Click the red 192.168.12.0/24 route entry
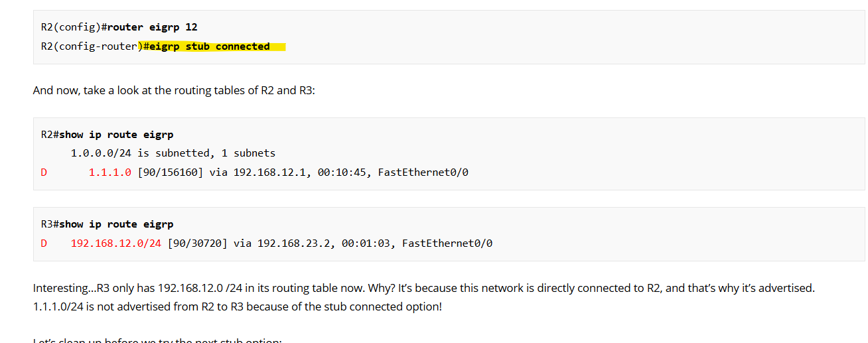The height and width of the screenshot is (343, 868). [116, 243]
